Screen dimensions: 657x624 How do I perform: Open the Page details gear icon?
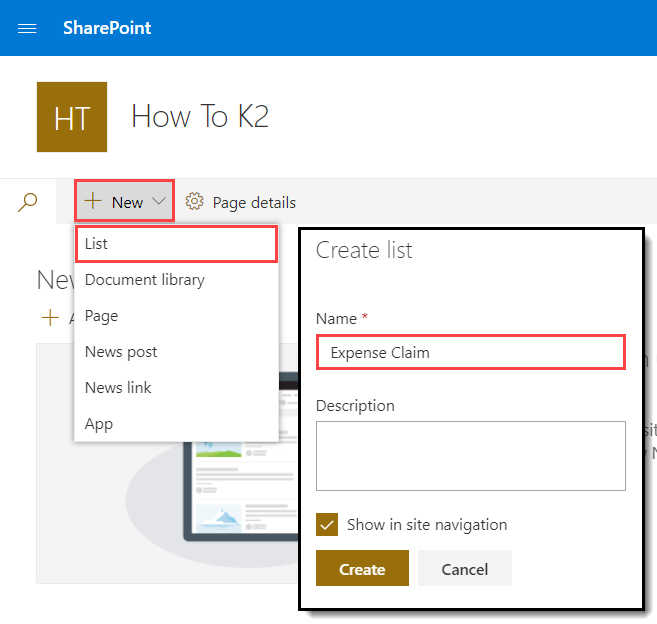[194, 202]
